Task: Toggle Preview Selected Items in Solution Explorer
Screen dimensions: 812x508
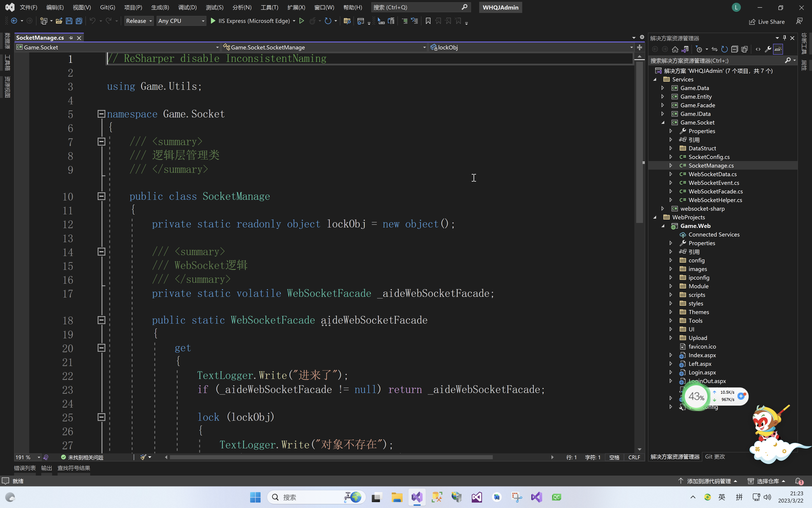Action: click(x=778, y=49)
